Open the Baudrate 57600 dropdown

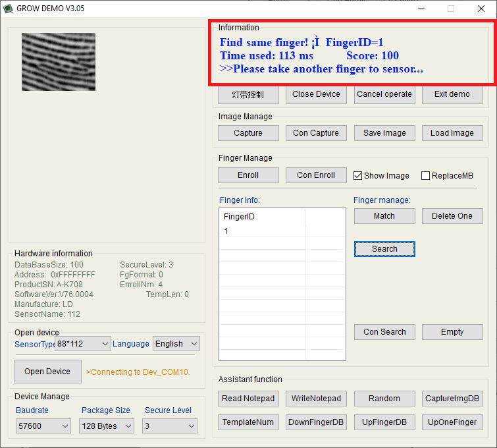[x=43, y=426]
